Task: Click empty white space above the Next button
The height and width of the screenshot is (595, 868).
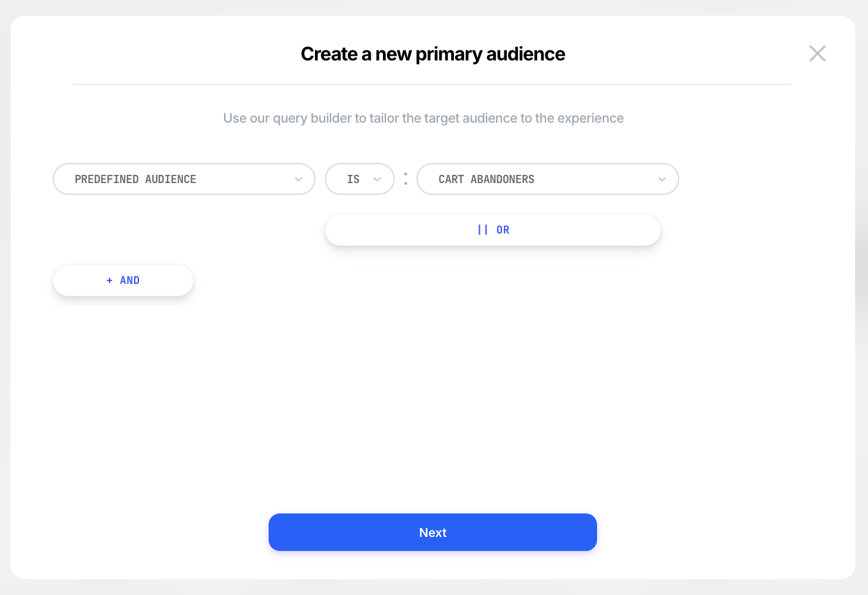Action: click(x=433, y=411)
